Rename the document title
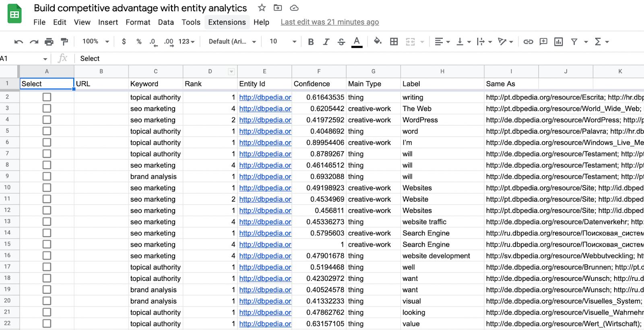Image resolution: width=644 pixels, height=330 pixels. [140, 8]
